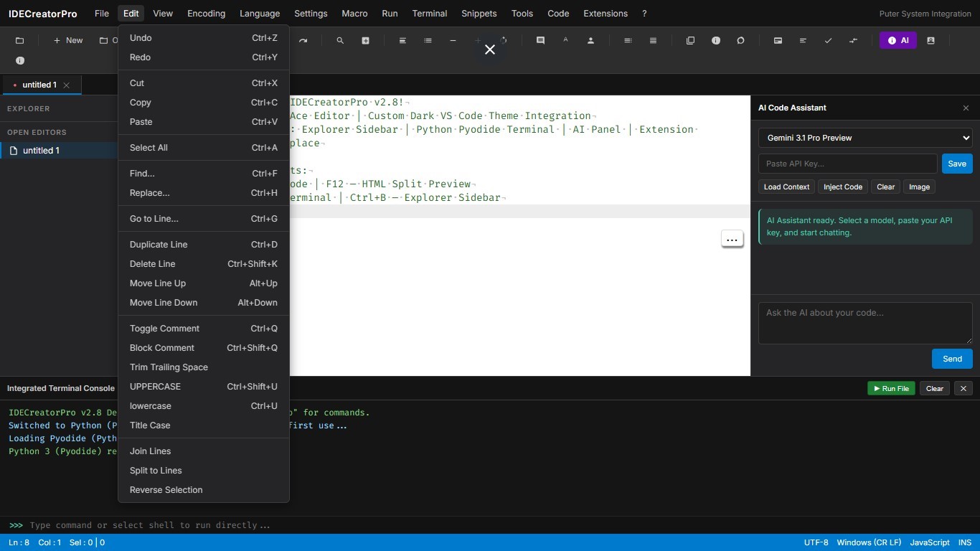Click the Ask the AI text area

click(x=865, y=323)
